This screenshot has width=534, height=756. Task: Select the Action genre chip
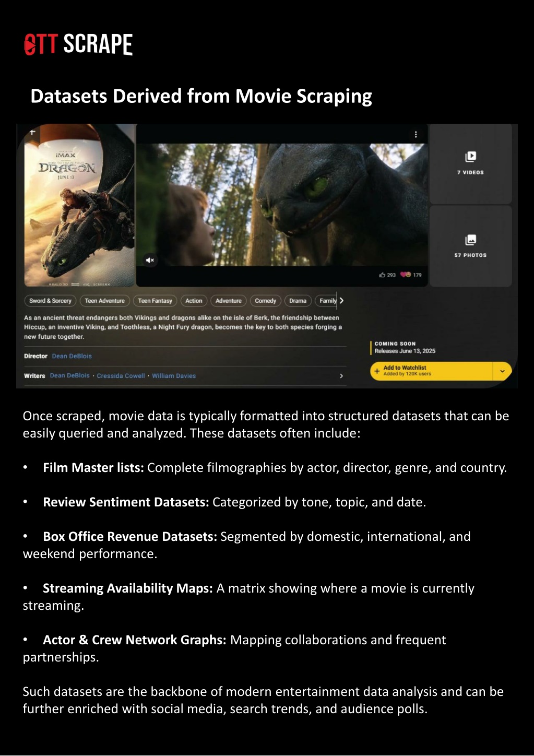click(x=194, y=301)
